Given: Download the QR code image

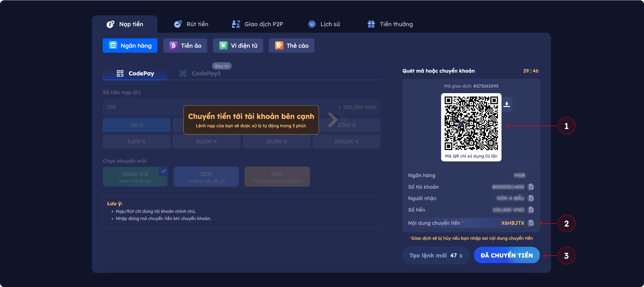Looking at the screenshot, I should click(507, 104).
